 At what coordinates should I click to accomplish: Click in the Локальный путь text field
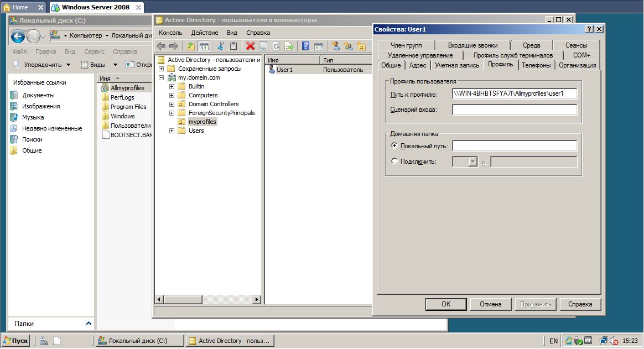tap(514, 146)
